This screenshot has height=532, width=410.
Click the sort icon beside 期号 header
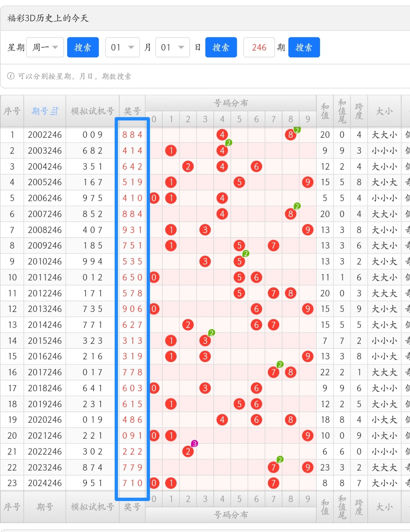(x=55, y=111)
